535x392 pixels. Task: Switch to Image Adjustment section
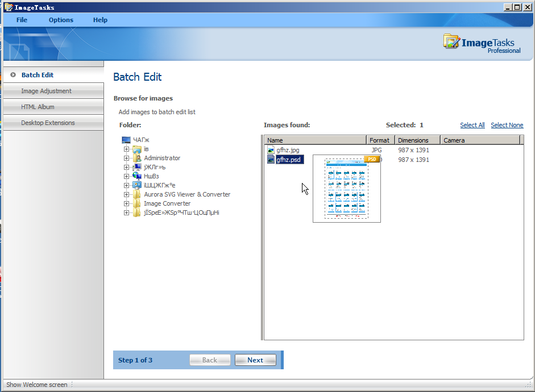(53, 91)
